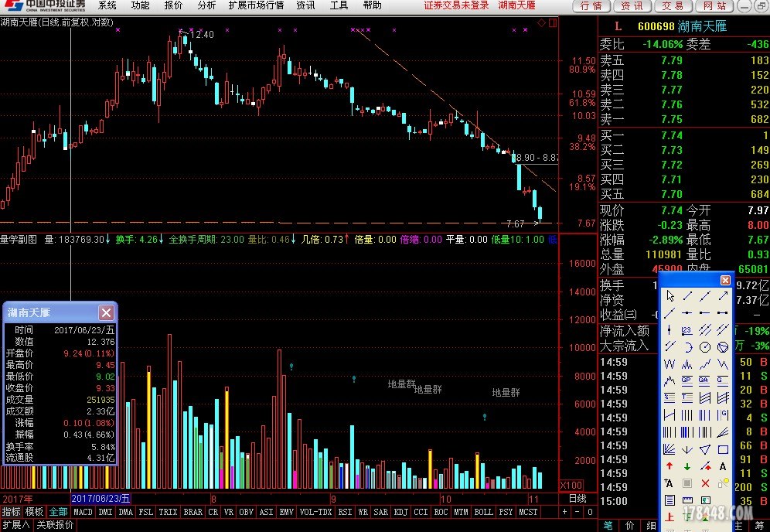Screen dimensions: 770x532
Task: Select the percent lines tool
Action: [669, 397]
